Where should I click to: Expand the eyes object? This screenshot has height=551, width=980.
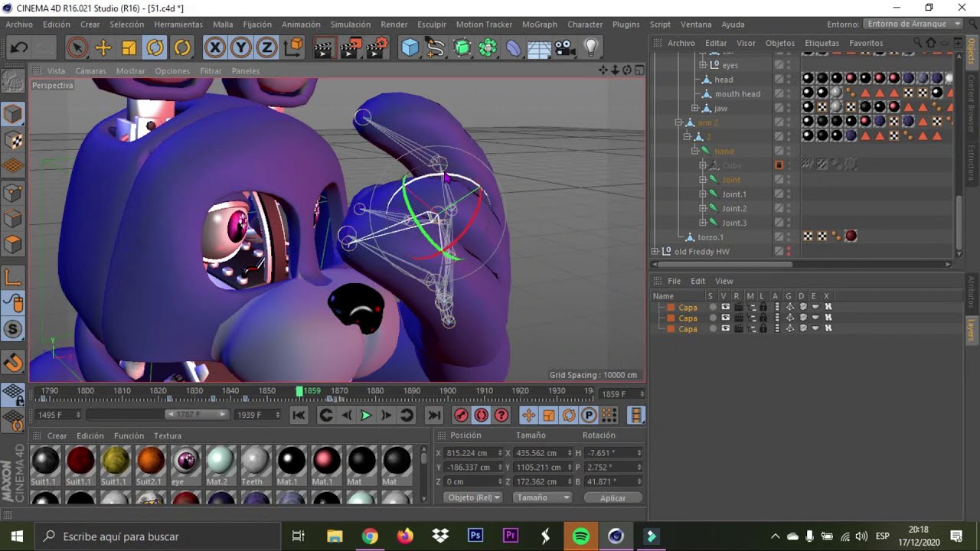click(x=703, y=65)
